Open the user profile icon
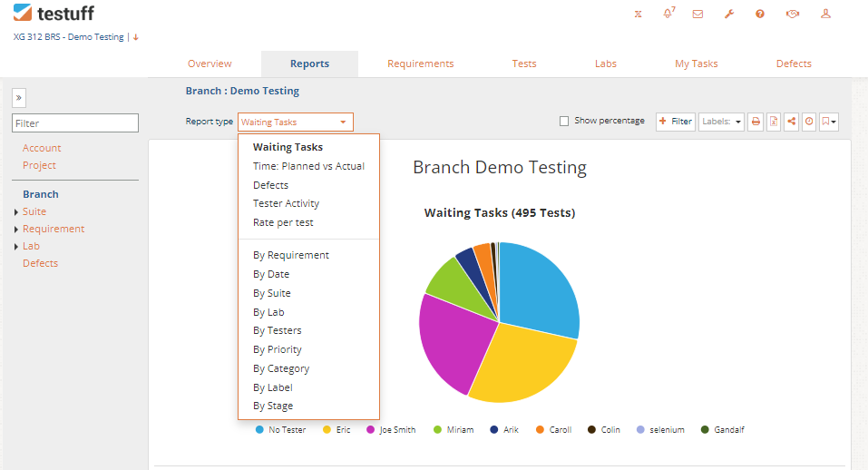The image size is (868, 470). coord(825,14)
